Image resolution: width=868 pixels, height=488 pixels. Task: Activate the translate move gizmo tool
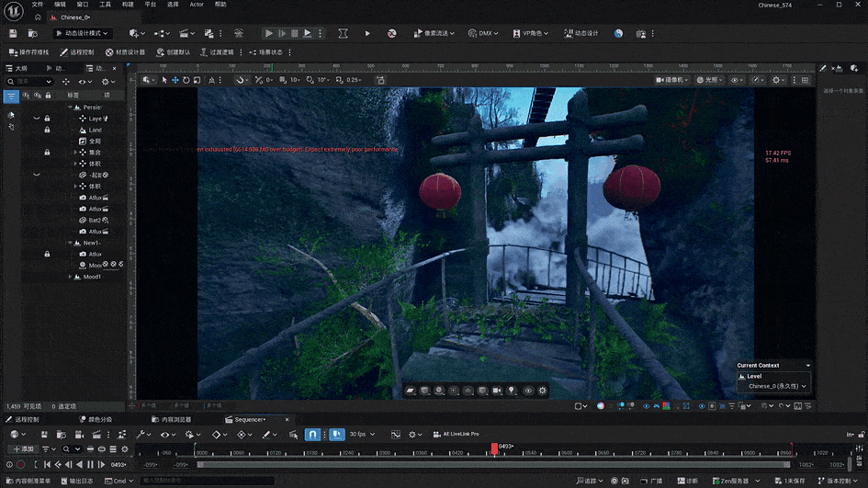coord(175,80)
